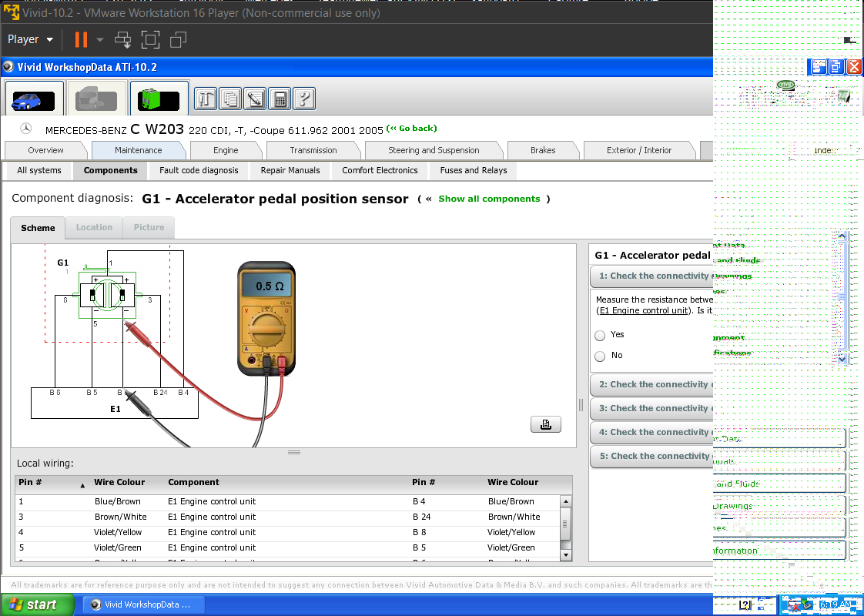The width and height of the screenshot is (864, 616).
Task: Expand step 5: Check the connectivity
Action: 652,456
